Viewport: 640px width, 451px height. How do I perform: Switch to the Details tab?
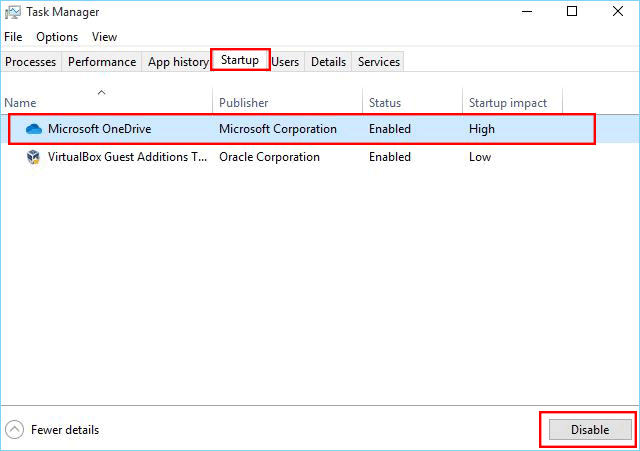[x=328, y=62]
